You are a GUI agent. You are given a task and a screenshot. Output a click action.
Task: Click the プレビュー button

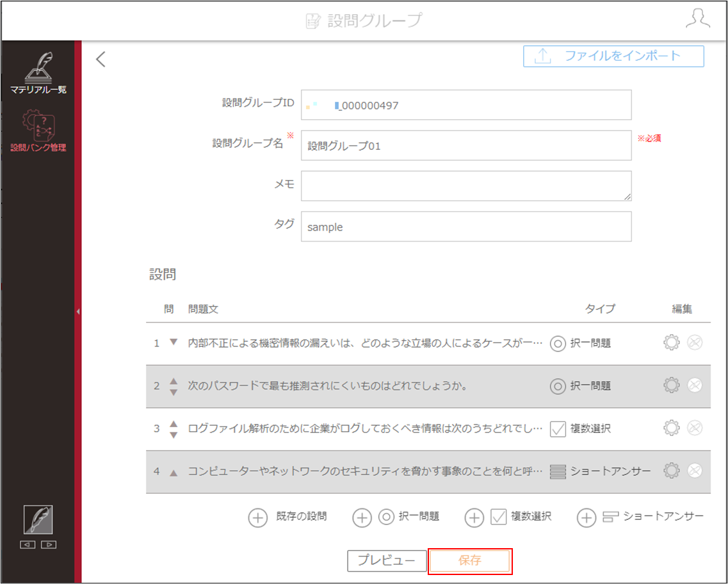(x=387, y=561)
